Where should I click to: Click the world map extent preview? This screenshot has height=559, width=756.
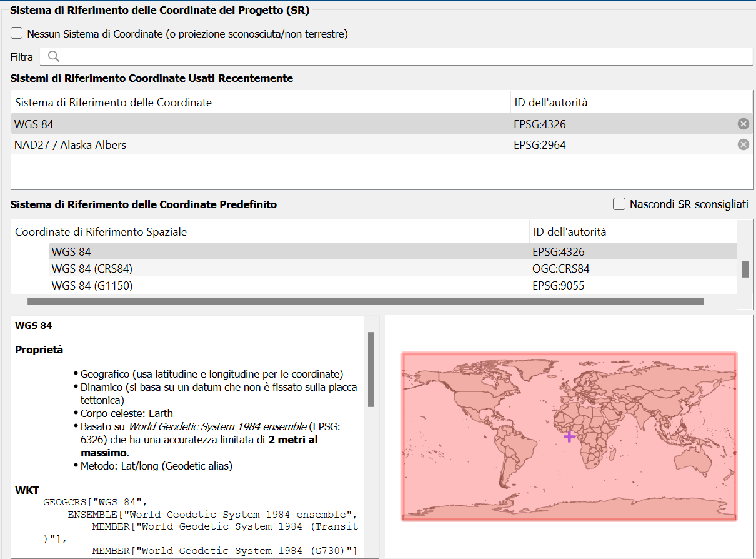[569, 436]
